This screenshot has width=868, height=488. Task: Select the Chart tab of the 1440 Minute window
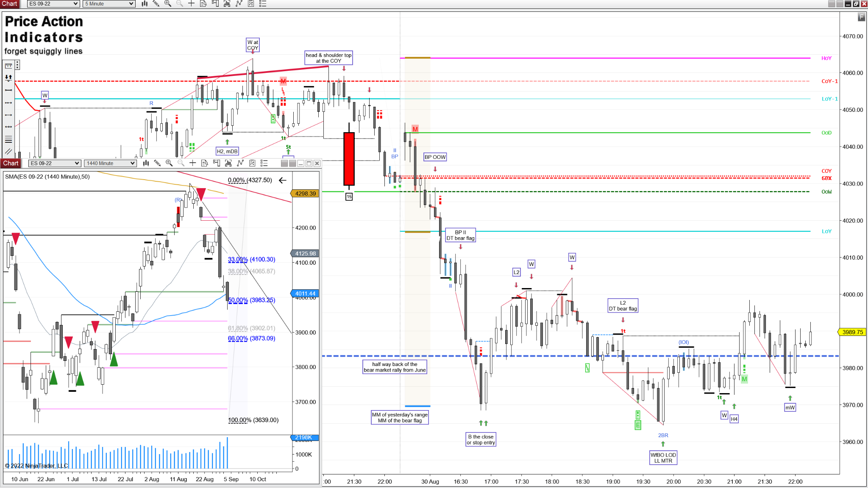pos(11,163)
